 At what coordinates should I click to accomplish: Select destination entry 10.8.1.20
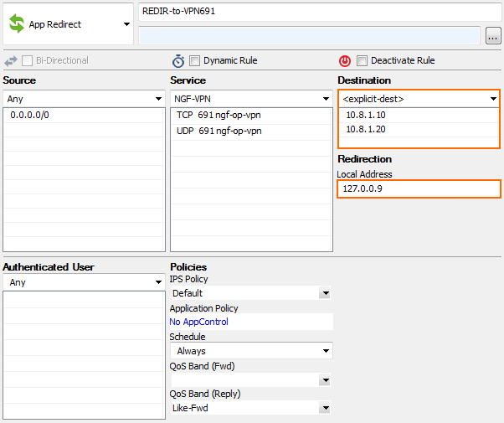tap(419, 129)
